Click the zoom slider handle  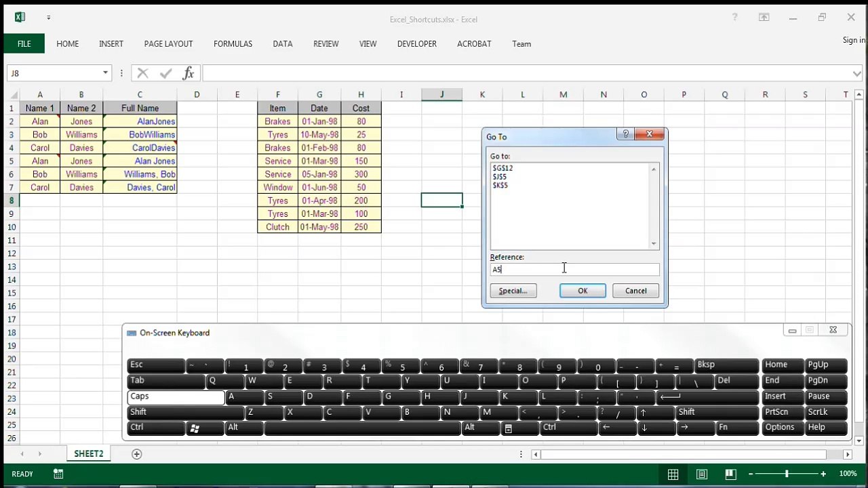coord(787,474)
